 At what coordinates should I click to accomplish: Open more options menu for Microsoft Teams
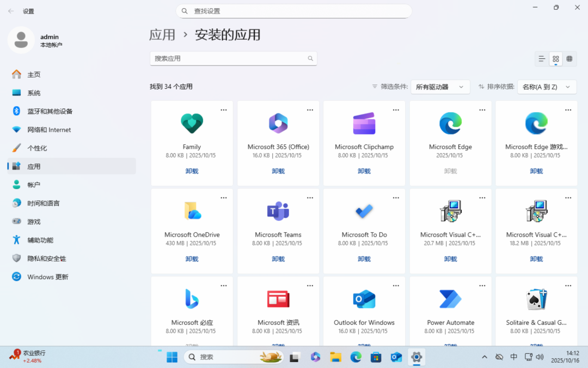click(x=310, y=198)
